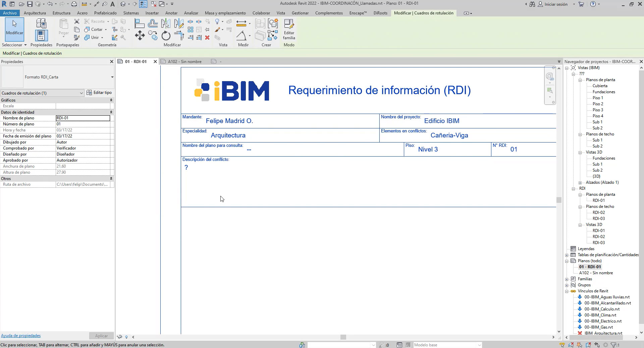Click the Editar familia icon

click(x=288, y=28)
